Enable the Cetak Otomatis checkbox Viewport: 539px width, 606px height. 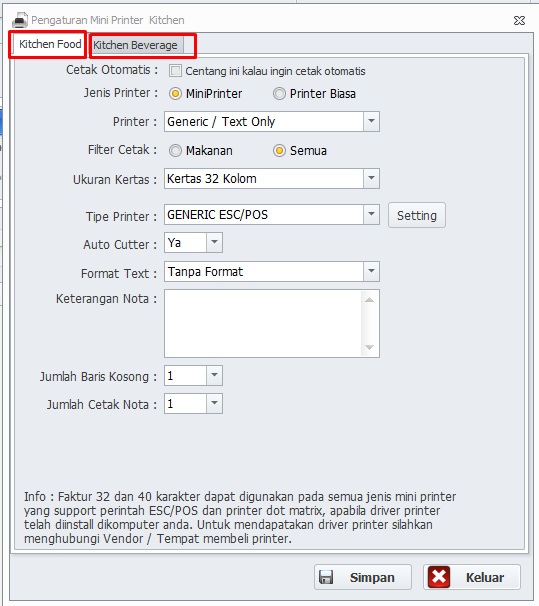coord(175,71)
